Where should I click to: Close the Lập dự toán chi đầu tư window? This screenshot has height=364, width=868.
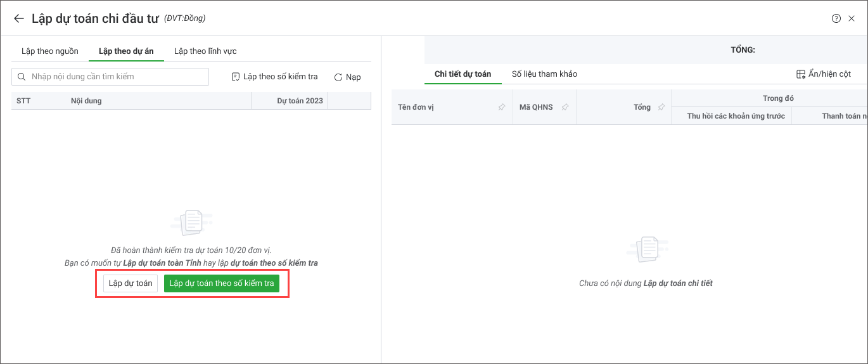tap(852, 18)
